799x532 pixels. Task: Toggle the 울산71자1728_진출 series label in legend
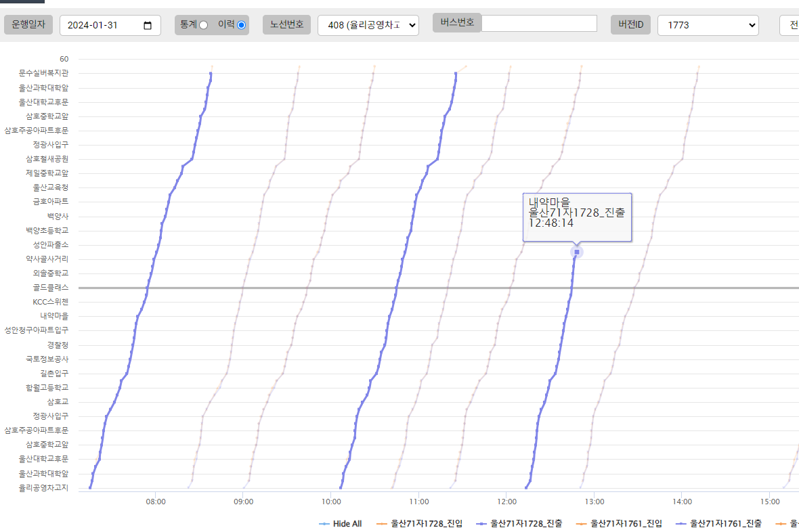[x=525, y=524]
